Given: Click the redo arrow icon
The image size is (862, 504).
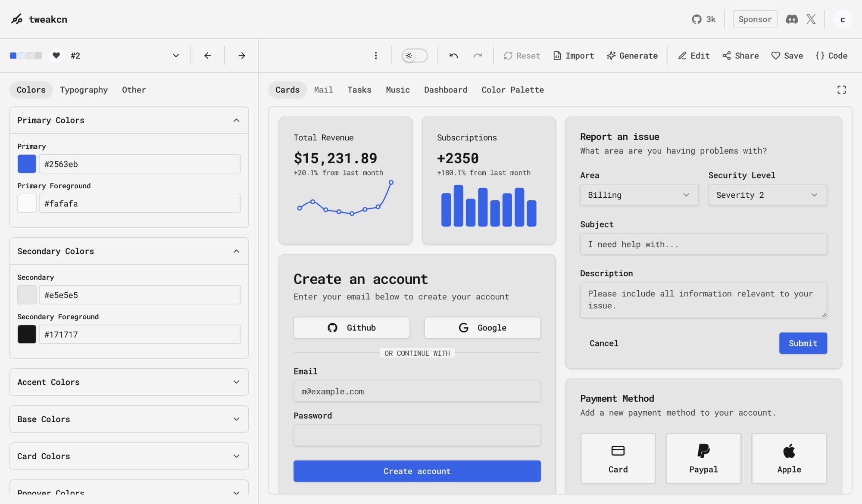Looking at the screenshot, I should [x=478, y=56].
